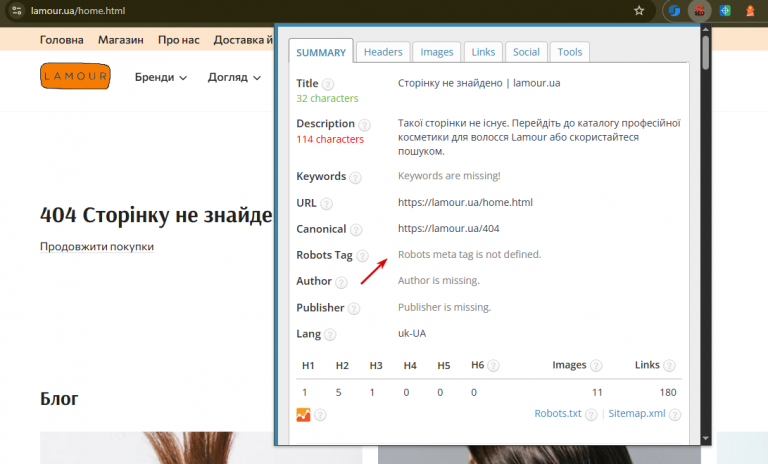The width and height of the screenshot is (768, 464).
Task: Click the help icon next to URL
Action: [326, 204]
